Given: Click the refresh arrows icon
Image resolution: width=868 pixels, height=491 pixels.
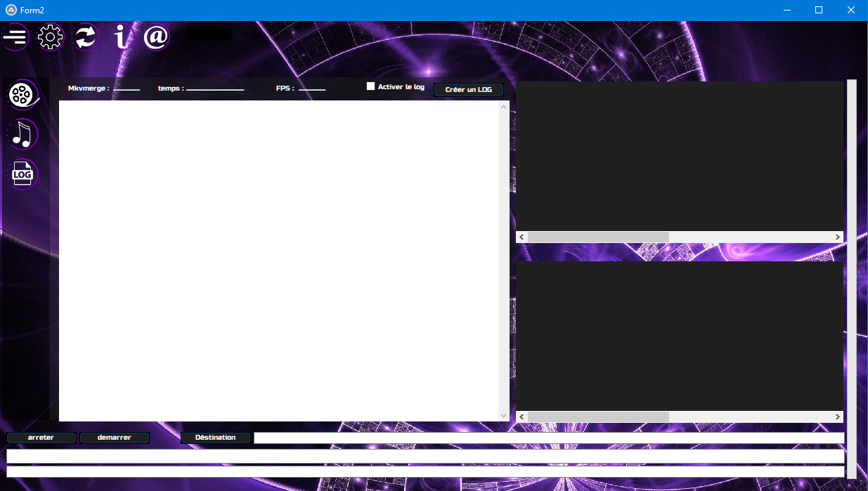Looking at the screenshot, I should point(86,37).
